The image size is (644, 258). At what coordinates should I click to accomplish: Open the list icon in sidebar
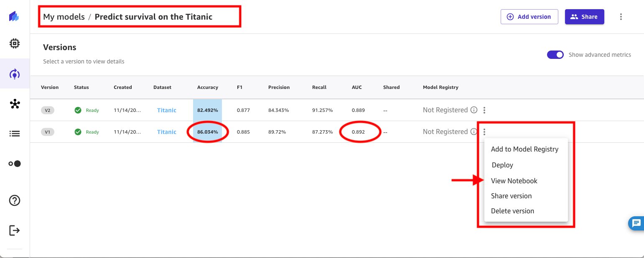click(x=15, y=134)
